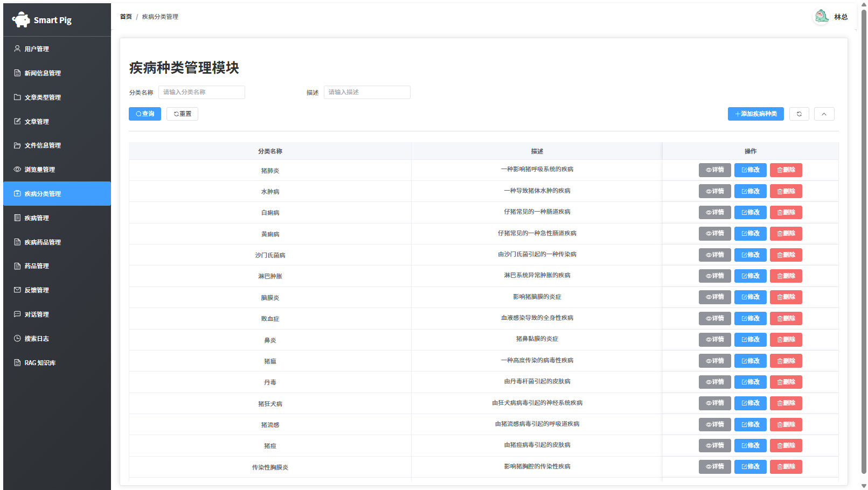Select 疾病分类管理 sidebar item
Screen dimensions: 868x490
[57, 194]
